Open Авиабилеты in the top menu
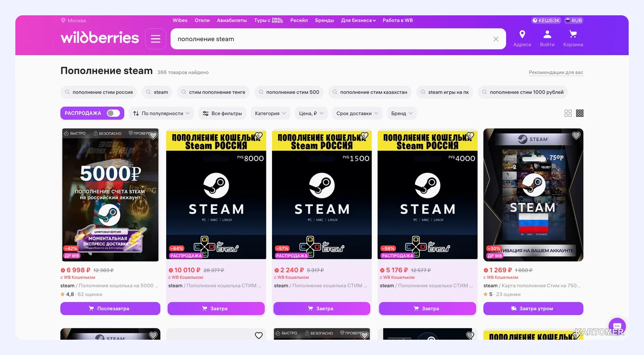 tap(232, 21)
